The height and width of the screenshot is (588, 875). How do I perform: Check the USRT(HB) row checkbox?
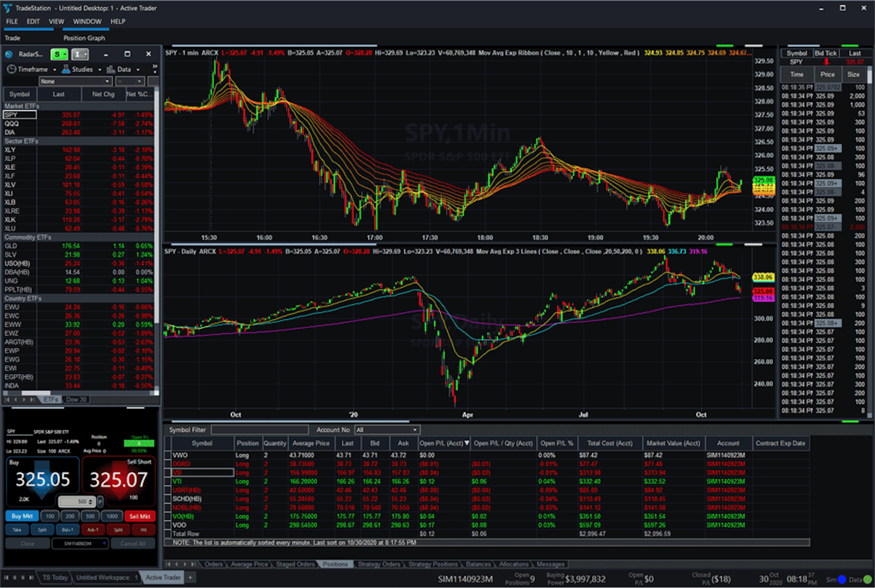click(x=168, y=490)
